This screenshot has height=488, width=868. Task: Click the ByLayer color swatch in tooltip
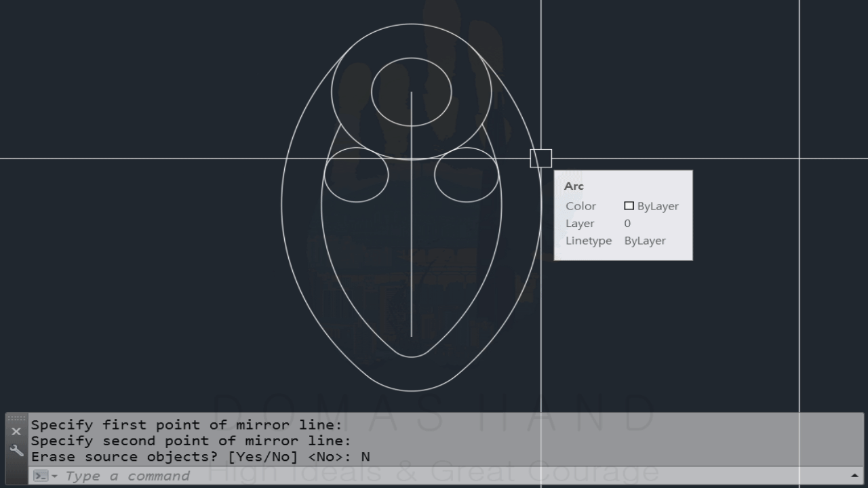(629, 206)
